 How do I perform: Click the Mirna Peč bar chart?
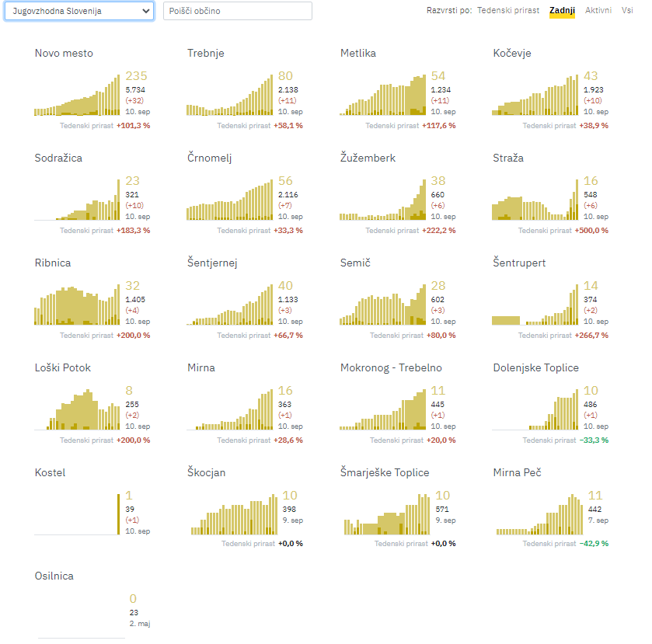(x=540, y=514)
